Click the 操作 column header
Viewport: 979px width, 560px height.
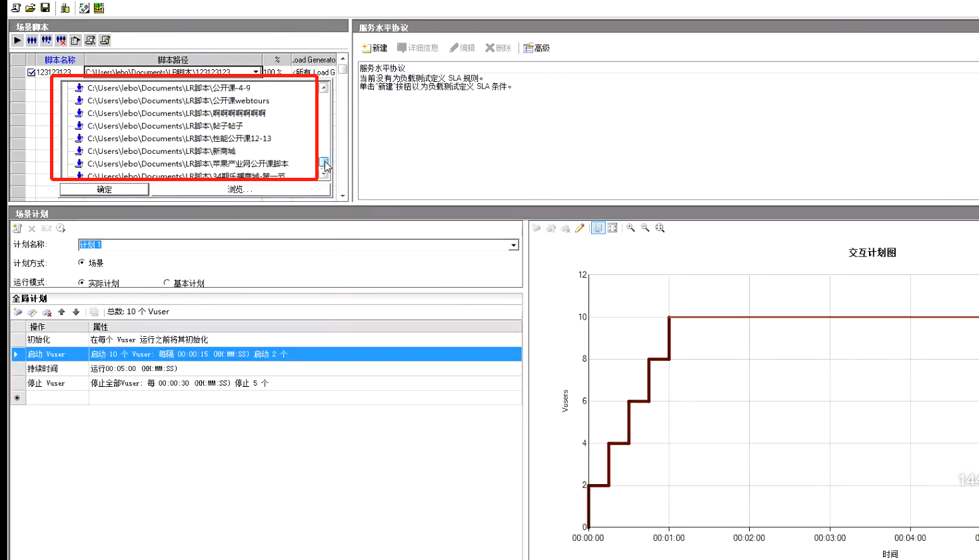(57, 327)
